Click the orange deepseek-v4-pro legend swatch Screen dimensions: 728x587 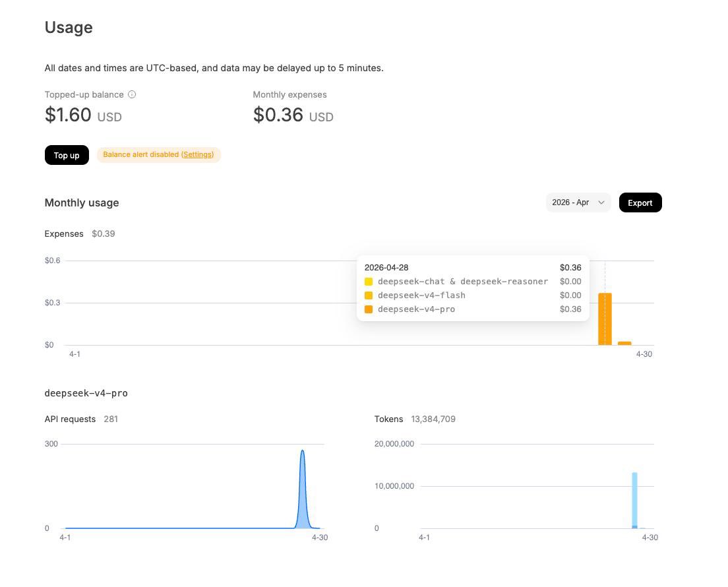[369, 309]
